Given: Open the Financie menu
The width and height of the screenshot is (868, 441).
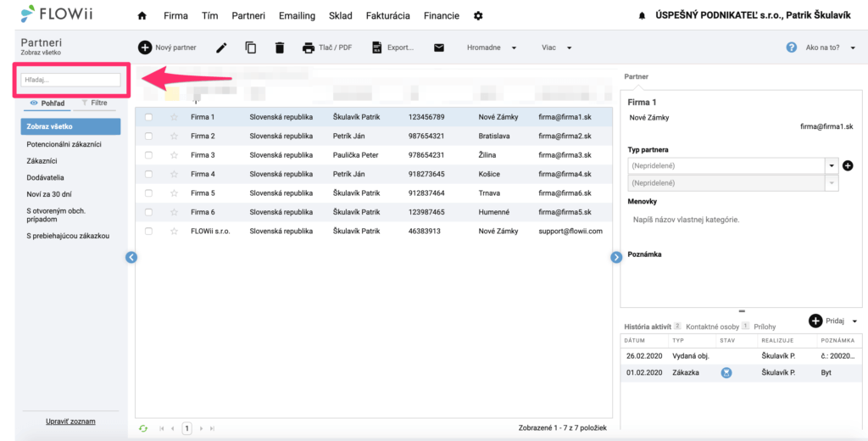Looking at the screenshot, I should [441, 16].
